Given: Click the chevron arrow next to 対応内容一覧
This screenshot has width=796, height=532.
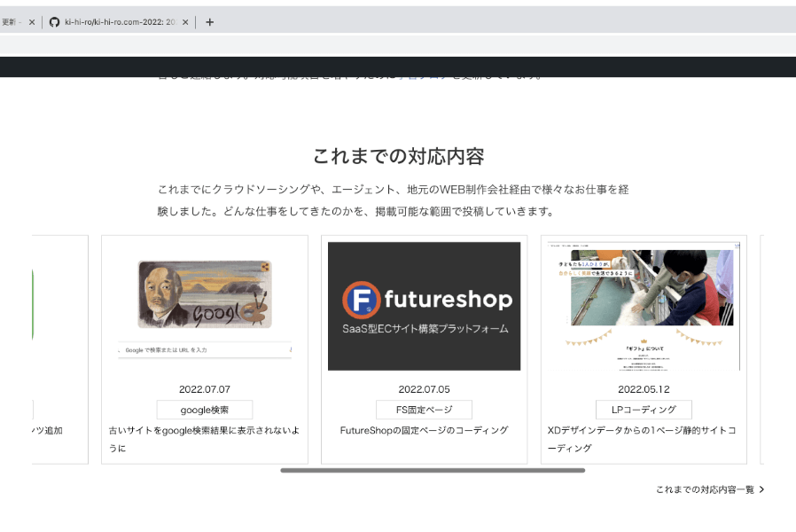Looking at the screenshot, I should (x=761, y=489).
